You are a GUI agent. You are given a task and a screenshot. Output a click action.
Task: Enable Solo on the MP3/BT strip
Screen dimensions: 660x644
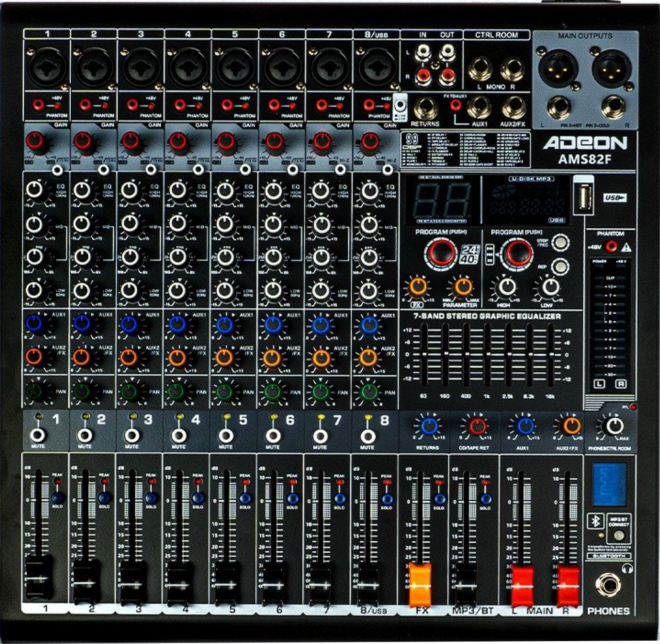tap(486, 499)
